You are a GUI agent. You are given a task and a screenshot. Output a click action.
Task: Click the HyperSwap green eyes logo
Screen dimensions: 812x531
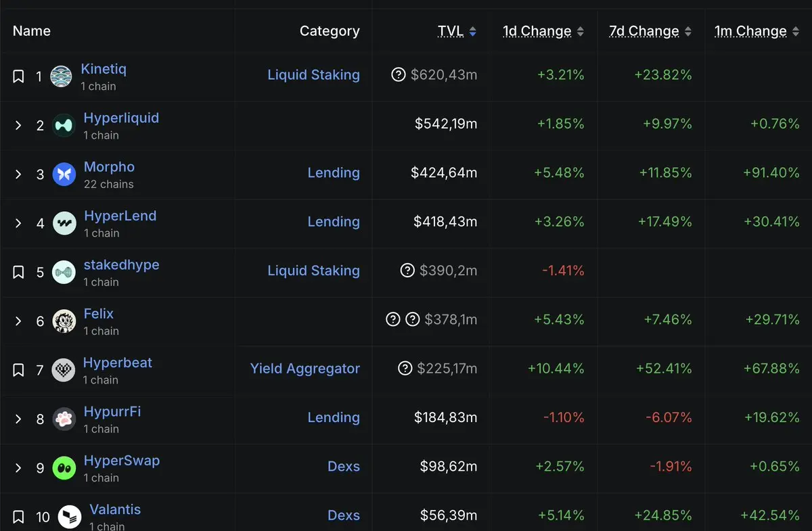64,468
